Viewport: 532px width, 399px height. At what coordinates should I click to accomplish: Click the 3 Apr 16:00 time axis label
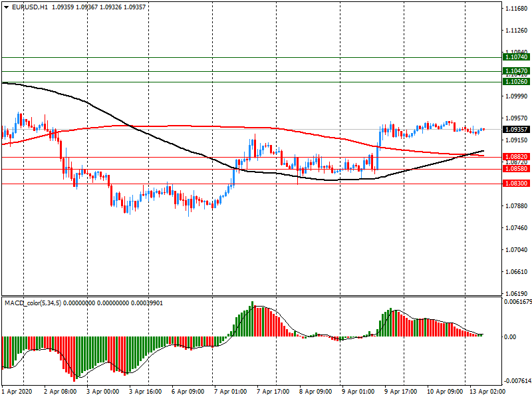coord(146,392)
